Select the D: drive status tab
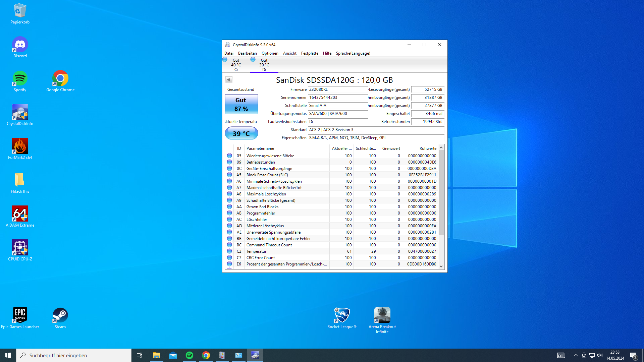 click(264, 64)
